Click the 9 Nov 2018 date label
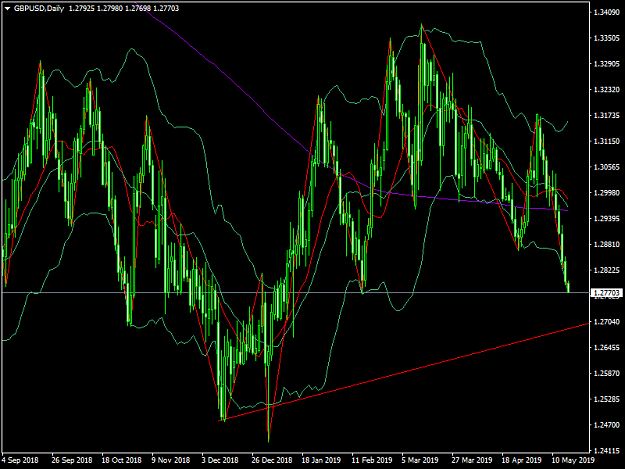This screenshot has height=469, width=625. pyautogui.click(x=171, y=460)
